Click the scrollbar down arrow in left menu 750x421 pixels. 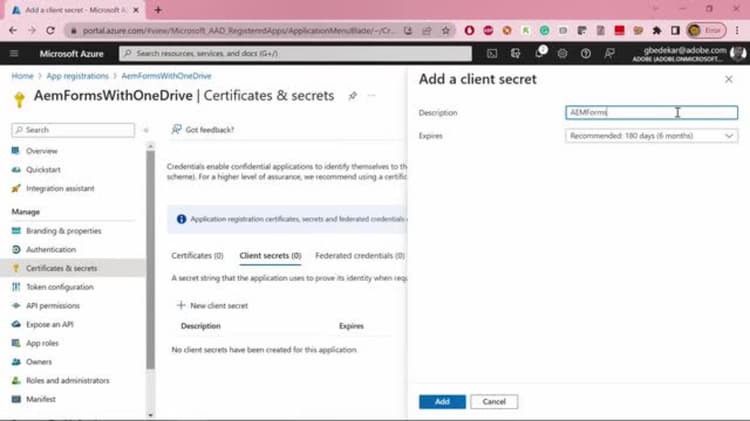151,415
